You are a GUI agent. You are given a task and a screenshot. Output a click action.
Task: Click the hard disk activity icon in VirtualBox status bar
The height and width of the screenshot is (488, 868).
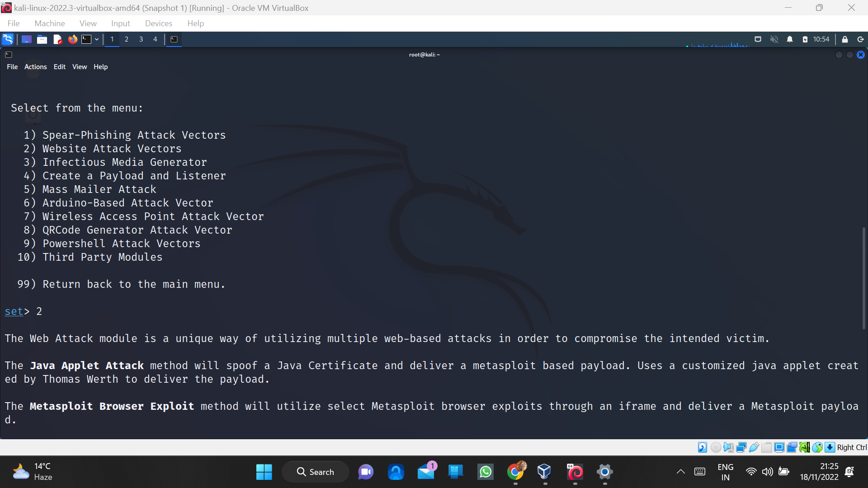click(x=702, y=447)
